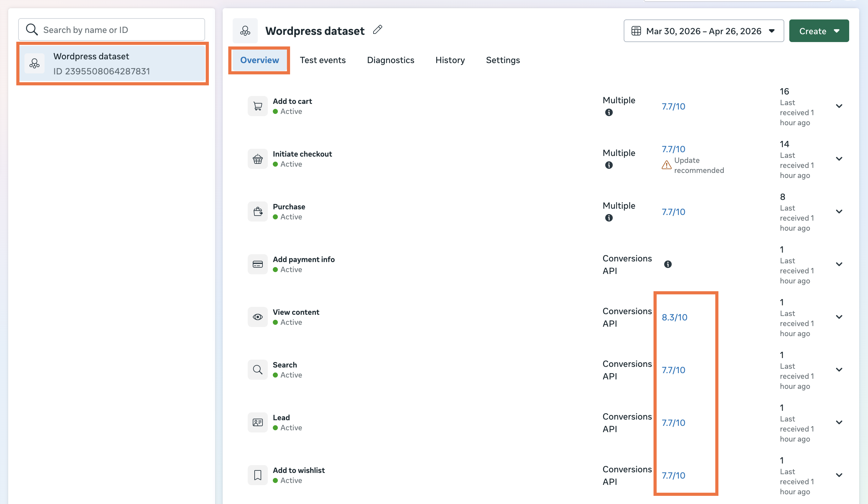Viewport: 868px width, 504px height.
Task: Click the Purchase bag icon
Action: pos(257,212)
